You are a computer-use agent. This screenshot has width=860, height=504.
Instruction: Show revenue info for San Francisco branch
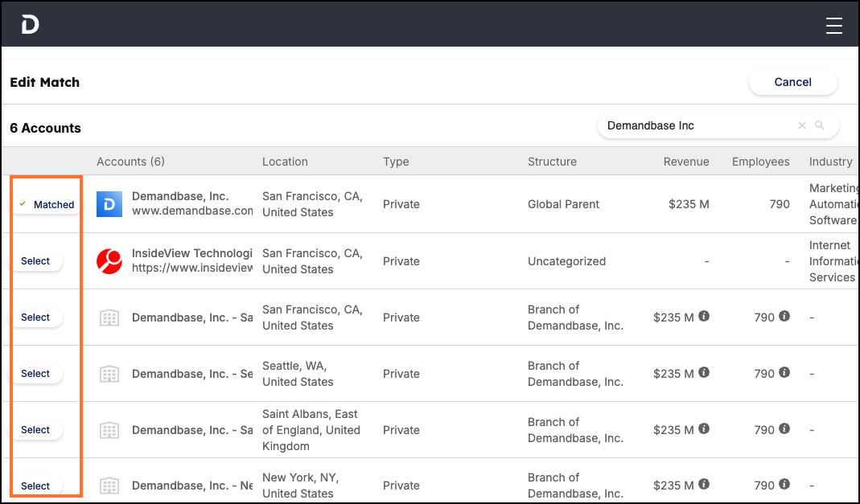pos(704,316)
